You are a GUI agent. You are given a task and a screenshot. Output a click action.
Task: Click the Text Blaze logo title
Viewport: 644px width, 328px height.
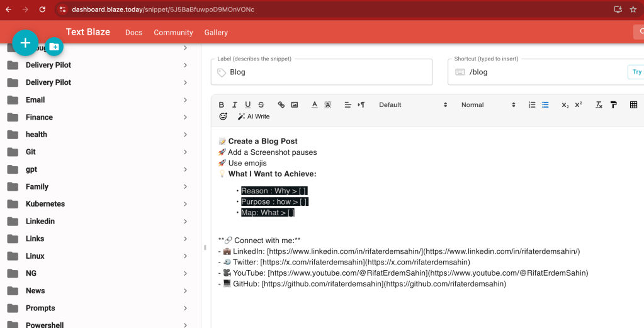coord(88,32)
